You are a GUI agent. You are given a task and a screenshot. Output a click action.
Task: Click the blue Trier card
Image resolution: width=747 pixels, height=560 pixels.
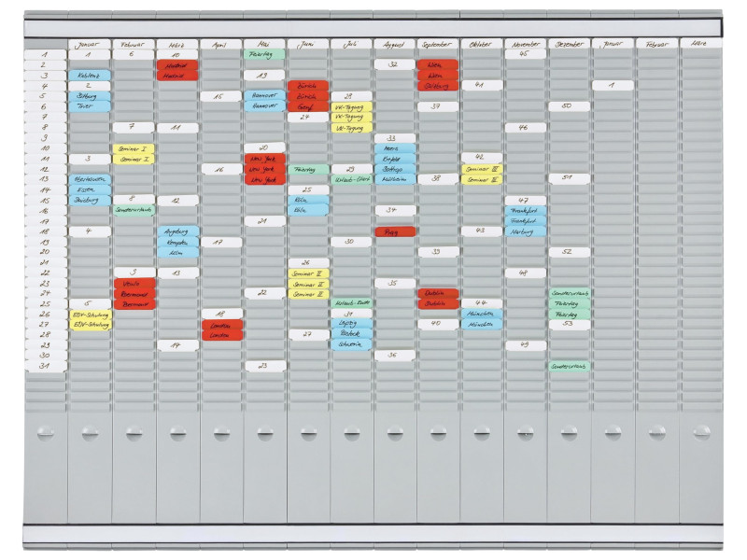tap(90, 106)
